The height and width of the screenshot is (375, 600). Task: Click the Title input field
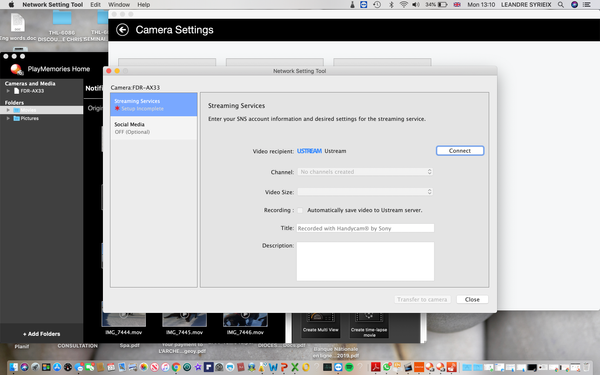[x=365, y=228]
